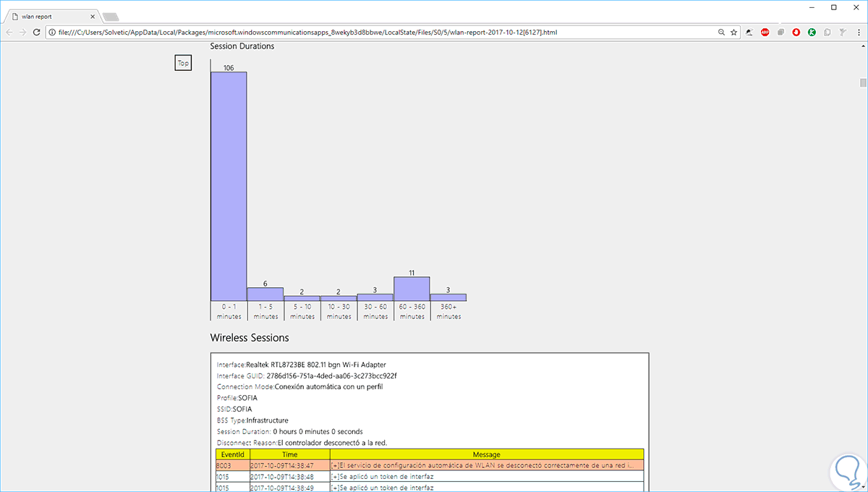
Task: Click the gray clipboard extension icon
Action: (x=827, y=33)
